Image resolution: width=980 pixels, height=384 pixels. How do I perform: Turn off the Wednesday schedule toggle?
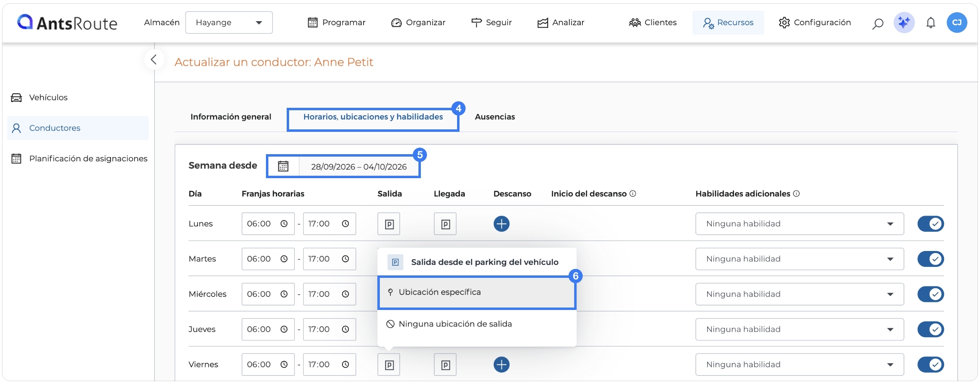click(930, 294)
